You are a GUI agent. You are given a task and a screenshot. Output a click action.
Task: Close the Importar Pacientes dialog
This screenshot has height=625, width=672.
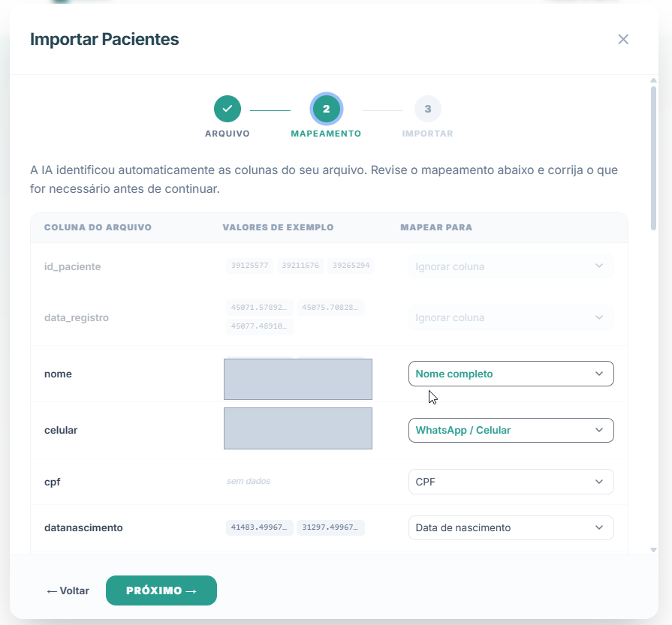pos(623,40)
